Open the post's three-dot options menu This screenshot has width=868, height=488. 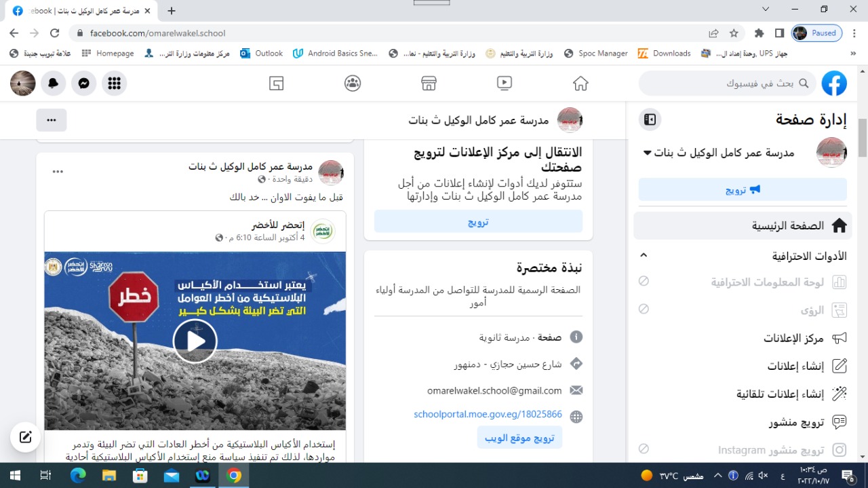click(58, 172)
